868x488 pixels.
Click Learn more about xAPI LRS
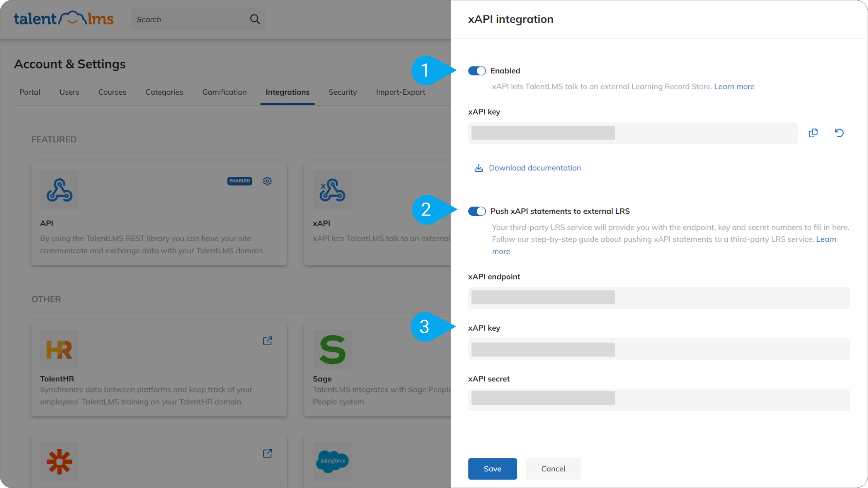[x=734, y=87]
